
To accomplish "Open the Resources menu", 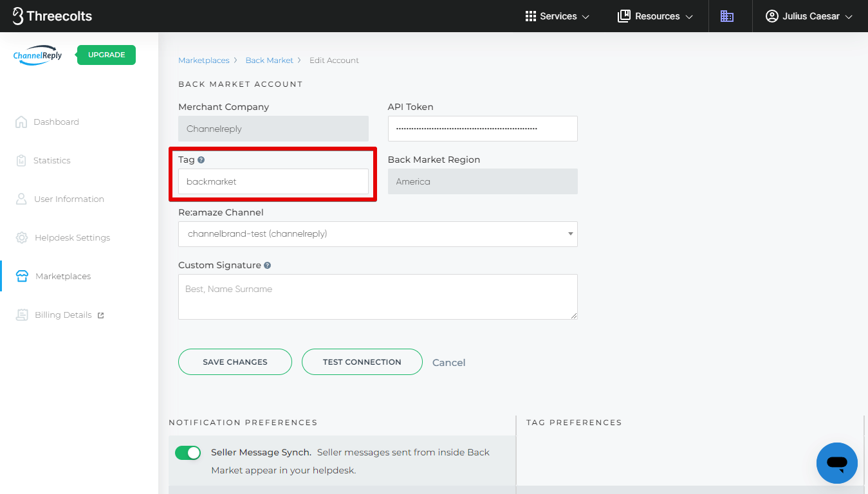I will click(655, 16).
